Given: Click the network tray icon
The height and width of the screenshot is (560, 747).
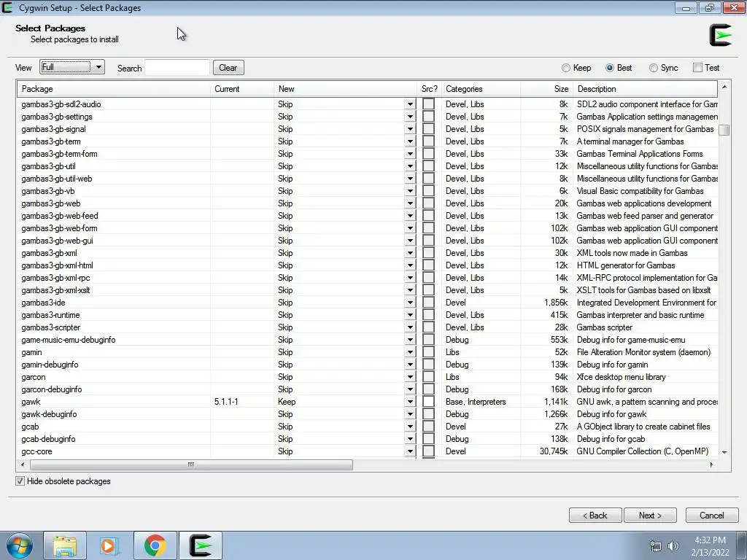Looking at the screenshot, I should (x=656, y=546).
